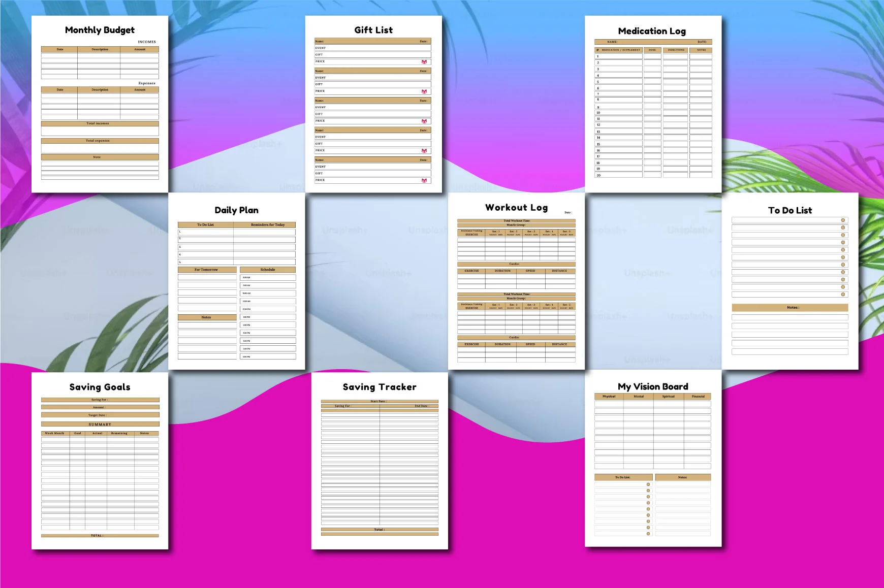Screen dimensions: 884x588
Task: Click the 'TOTAL :' bar in Saving Goals
Action: tap(100, 536)
